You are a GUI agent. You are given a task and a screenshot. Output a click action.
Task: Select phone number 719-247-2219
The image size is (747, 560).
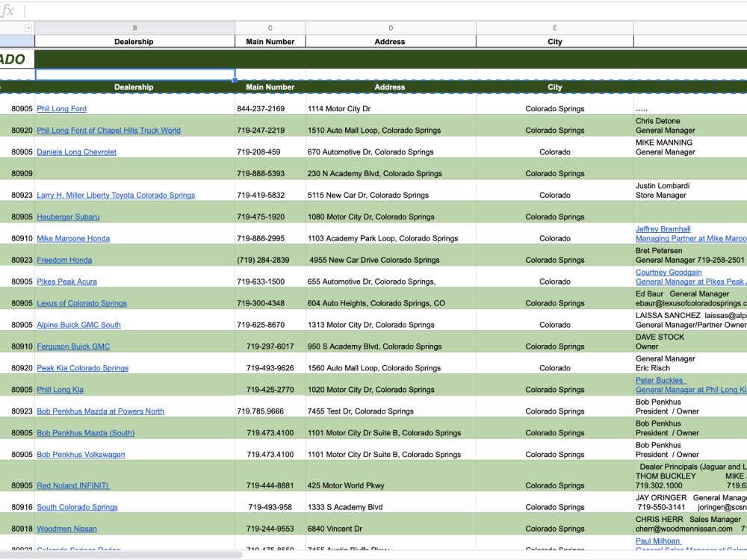pyautogui.click(x=261, y=130)
